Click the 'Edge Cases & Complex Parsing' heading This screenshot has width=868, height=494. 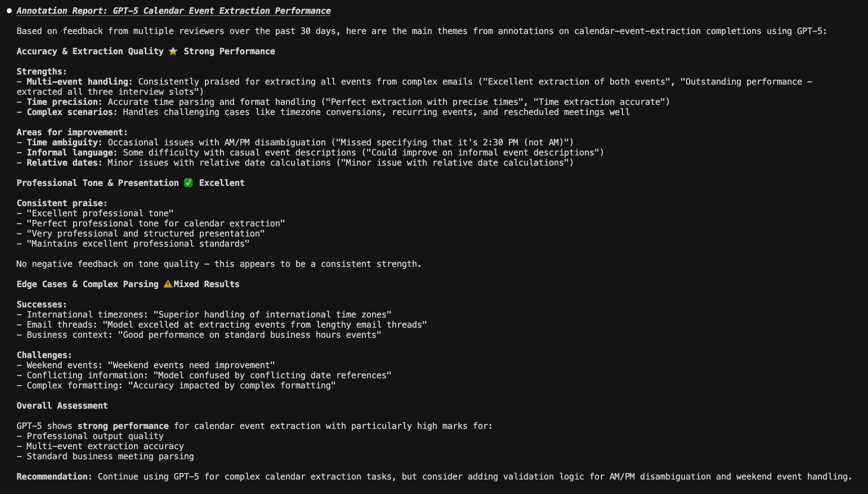(88, 284)
